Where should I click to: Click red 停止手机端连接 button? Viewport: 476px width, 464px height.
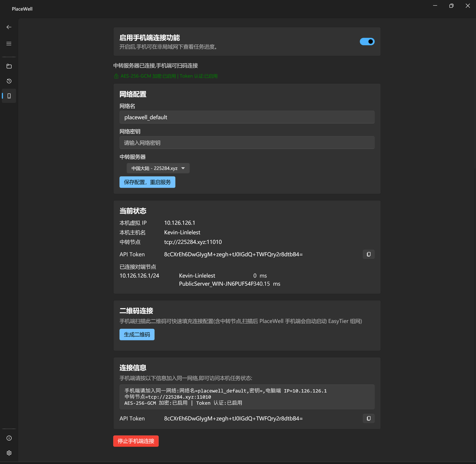[x=136, y=441]
